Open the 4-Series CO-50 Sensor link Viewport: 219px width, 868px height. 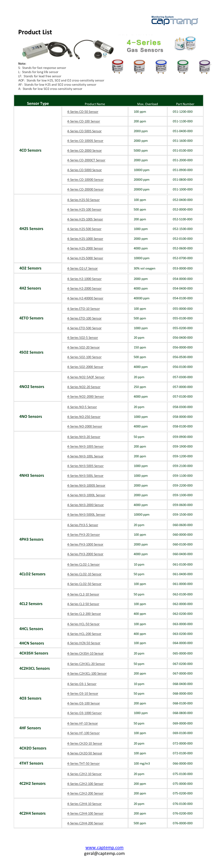83,111
